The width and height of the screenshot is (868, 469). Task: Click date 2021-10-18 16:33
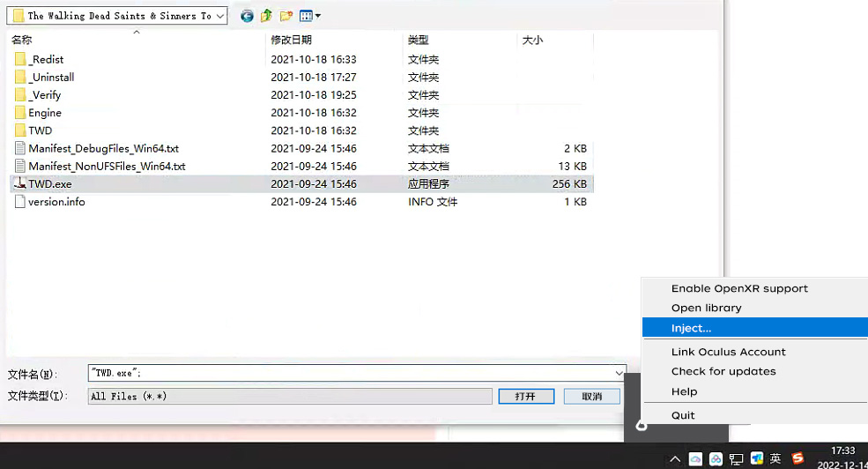(314, 59)
